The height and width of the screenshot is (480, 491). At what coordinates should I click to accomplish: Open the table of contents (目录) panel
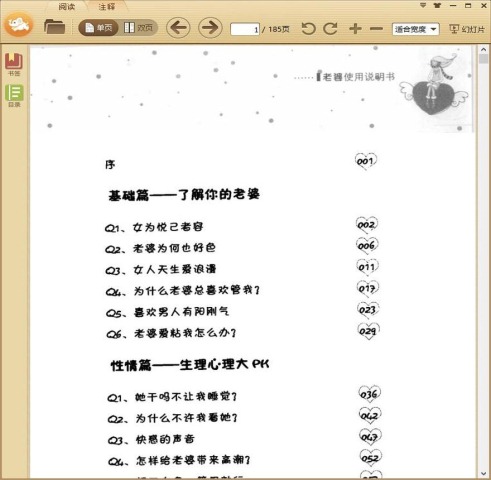14,96
